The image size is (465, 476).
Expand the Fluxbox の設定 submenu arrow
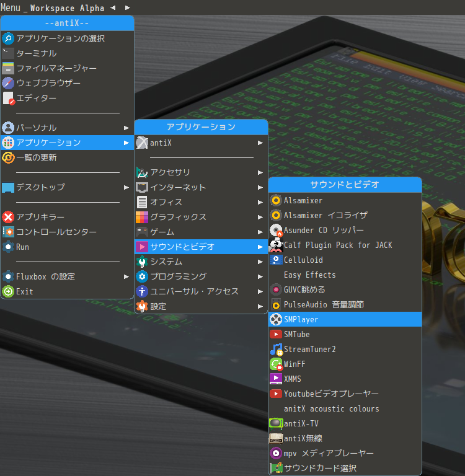[x=126, y=276]
